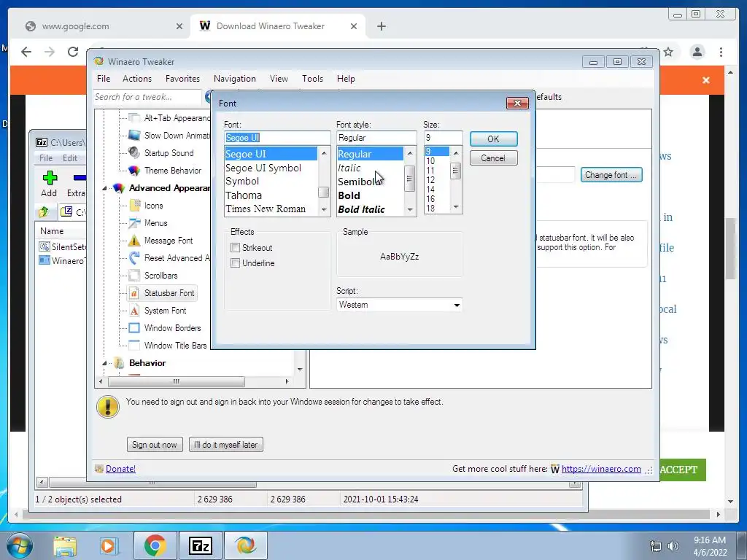Click the Size list scrollbar thumb
Viewport: 747px width, 560px height.
(456, 171)
